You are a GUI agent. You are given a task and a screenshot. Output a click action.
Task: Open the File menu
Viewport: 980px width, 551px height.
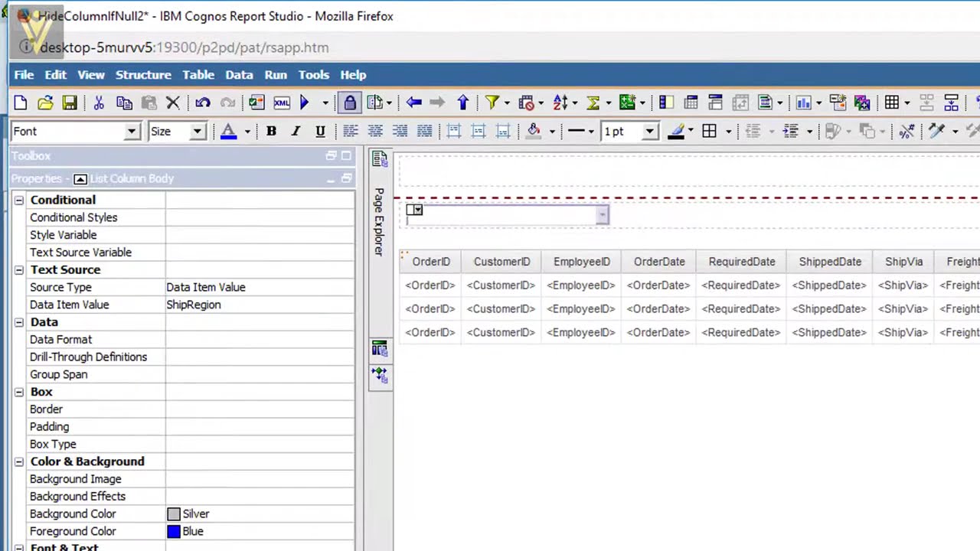(x=24, y=75)
